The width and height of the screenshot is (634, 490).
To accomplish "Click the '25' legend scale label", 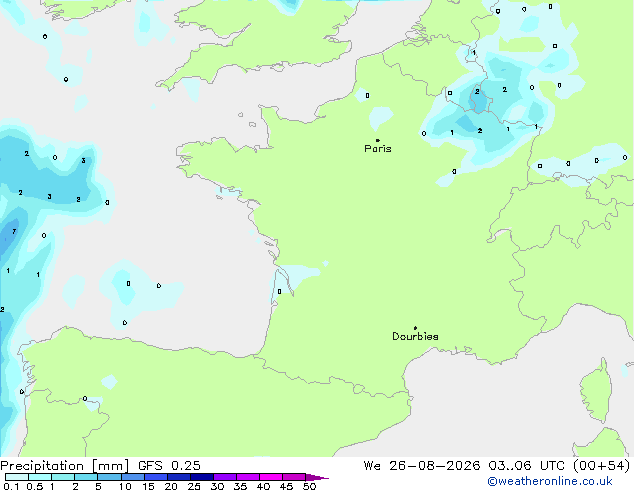I will click(x=194, y=486).
